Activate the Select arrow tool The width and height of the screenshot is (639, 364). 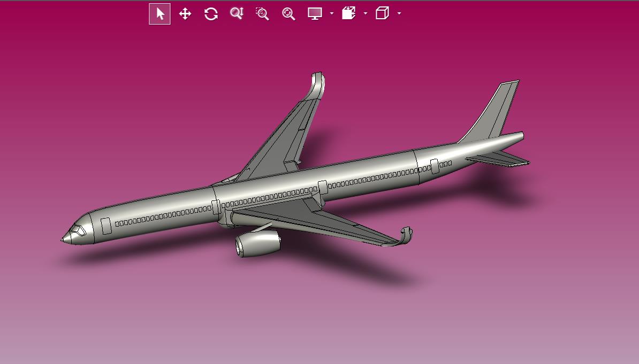[x=159, y=14]
